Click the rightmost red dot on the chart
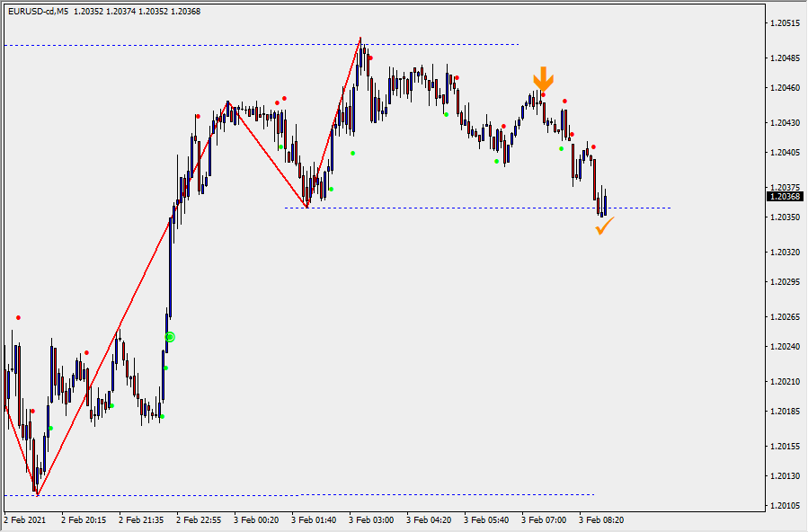Screen dimensions: 808x532 click(593, 146)
